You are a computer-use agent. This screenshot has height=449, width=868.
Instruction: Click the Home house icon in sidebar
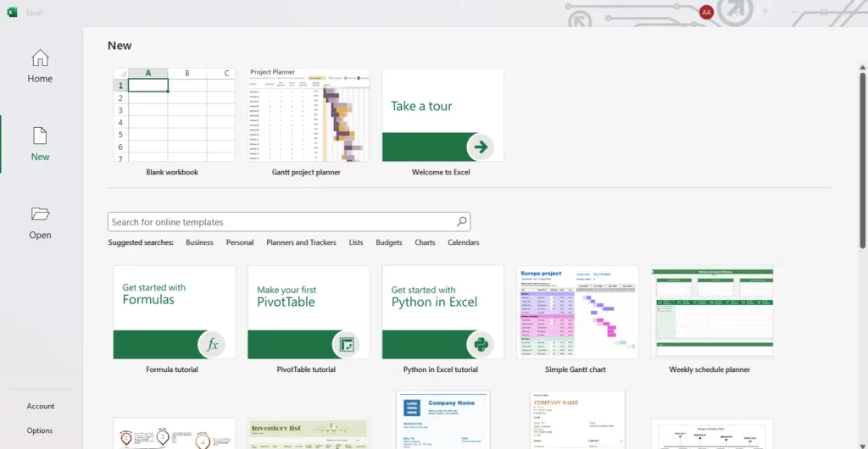click(x=40, y=58)
